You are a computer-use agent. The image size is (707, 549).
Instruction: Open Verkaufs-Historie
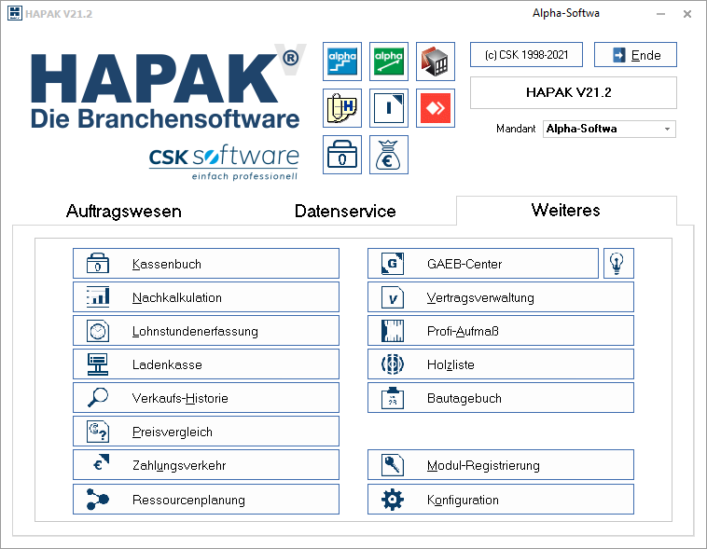206,398
